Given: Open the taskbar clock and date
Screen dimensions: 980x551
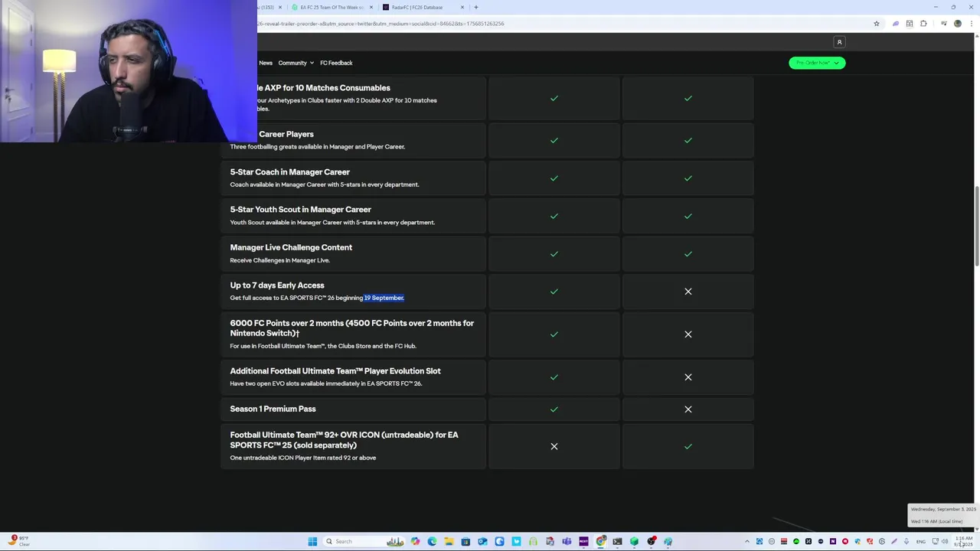Looking at the screenshot, I should click(x=964, y=541).
